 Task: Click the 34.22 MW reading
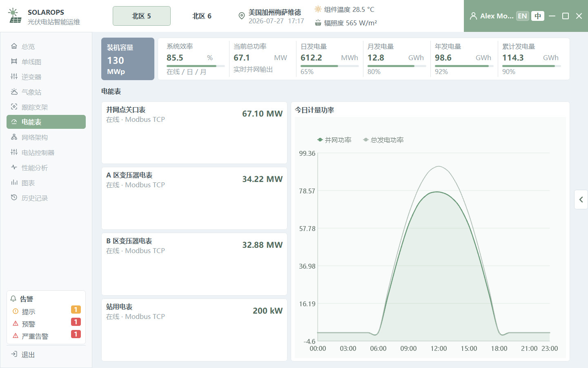point(262,179)
